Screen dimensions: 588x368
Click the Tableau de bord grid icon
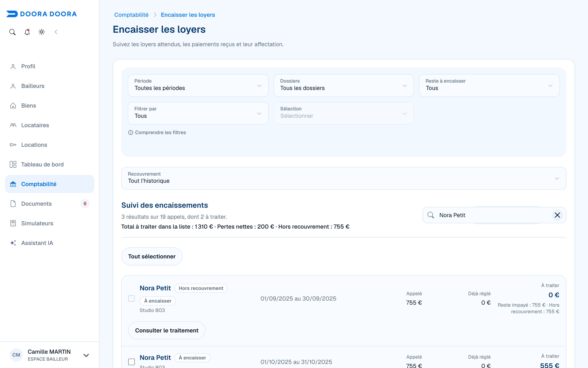(13, 165)
